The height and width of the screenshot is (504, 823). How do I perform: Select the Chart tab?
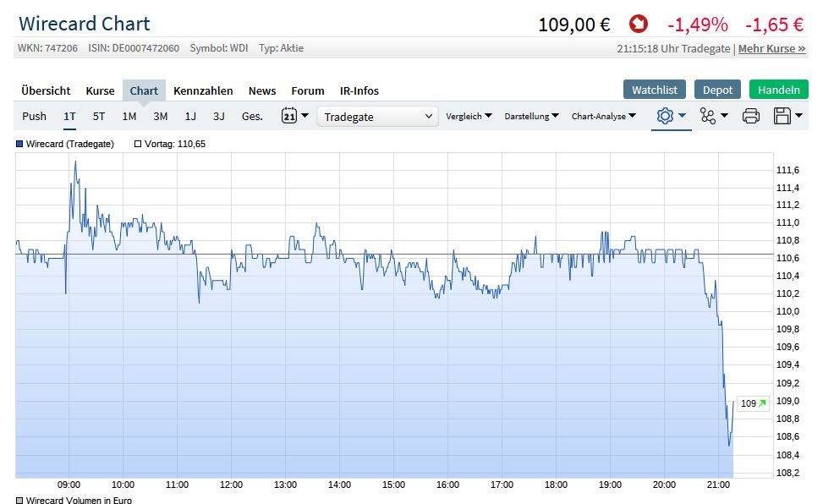pyautogui.click(x=144, y=90)
